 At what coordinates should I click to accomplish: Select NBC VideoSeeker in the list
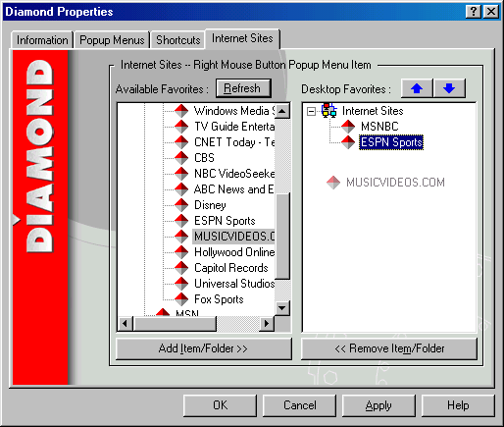pyautogui.click(x=234, y=174)
